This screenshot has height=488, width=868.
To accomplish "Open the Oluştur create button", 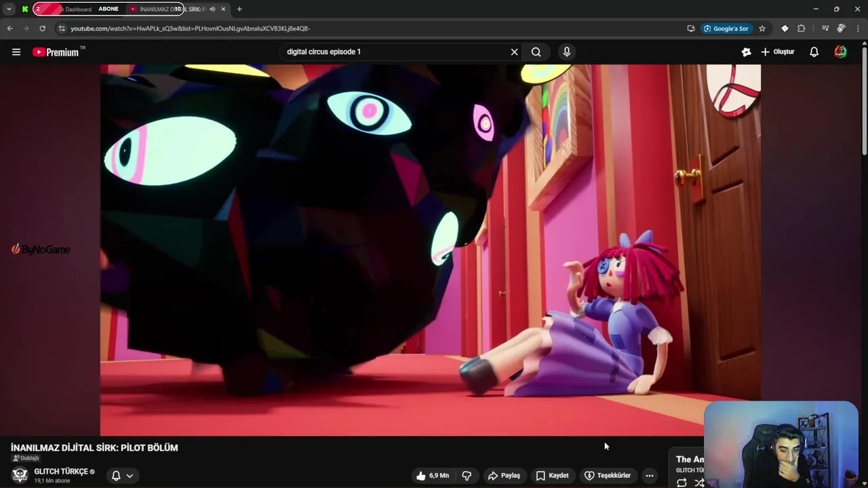I will pyautogui.click(x=778, y=52).
